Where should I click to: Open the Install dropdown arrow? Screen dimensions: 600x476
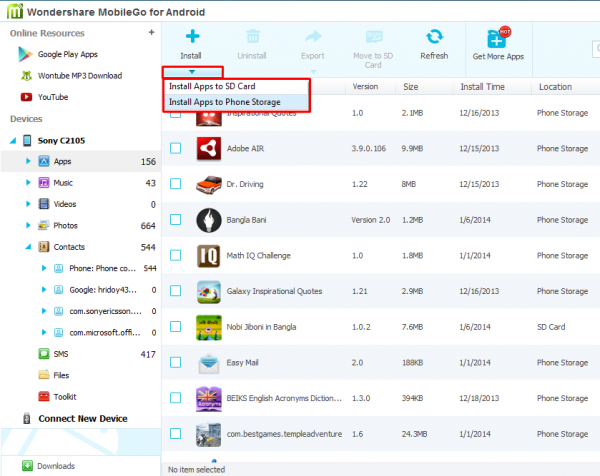[192, 72]
